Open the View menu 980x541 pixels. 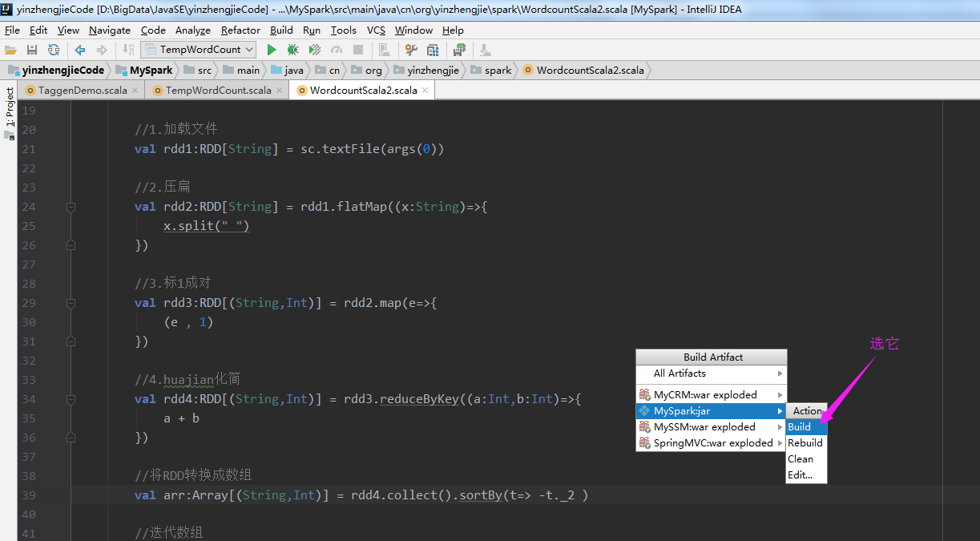68,30
